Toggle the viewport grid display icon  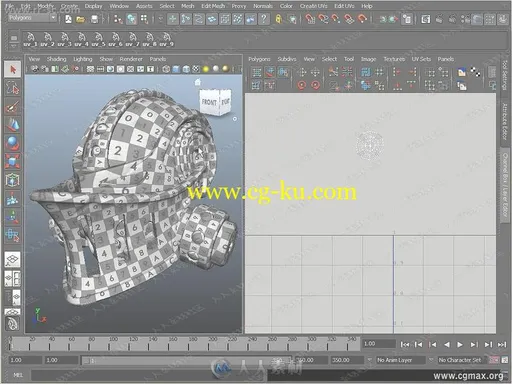[90, 69]
